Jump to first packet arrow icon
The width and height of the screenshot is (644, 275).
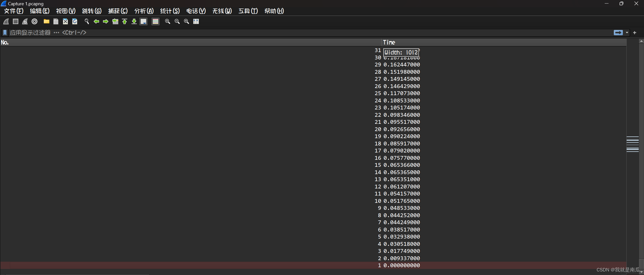pyautogui.click(x=125, y=21)
